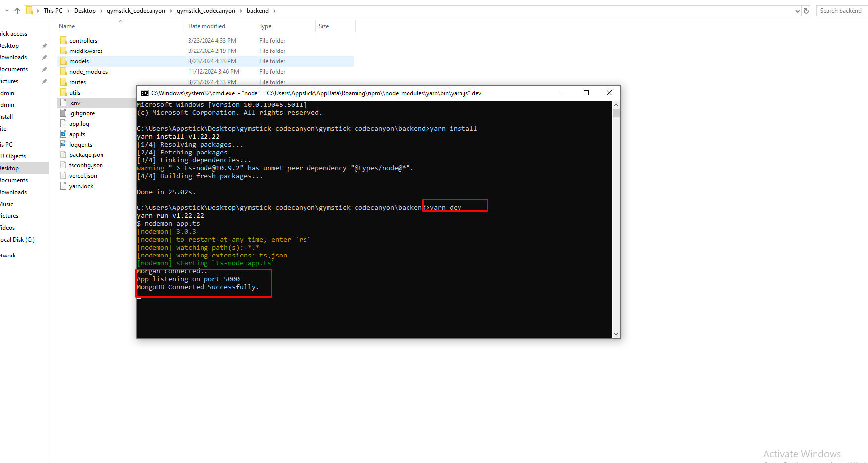Sort files by Date modified column

point(206,26)
